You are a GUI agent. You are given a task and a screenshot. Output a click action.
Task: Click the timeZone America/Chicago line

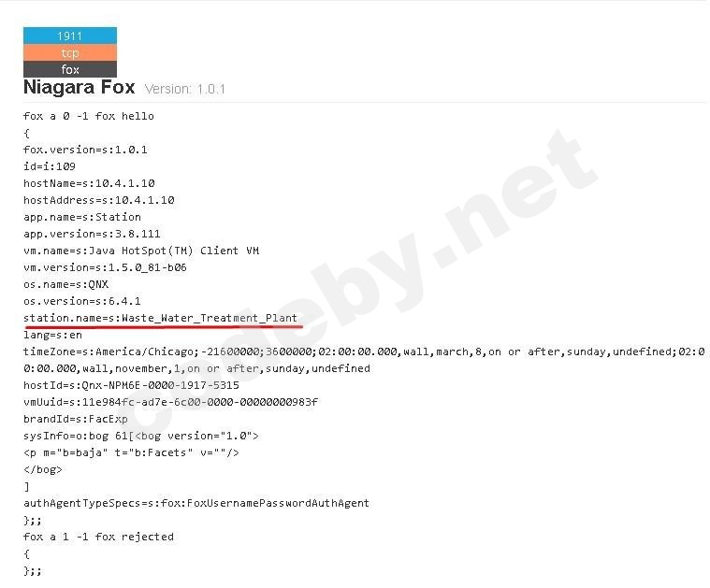click(x=365, y=360)
